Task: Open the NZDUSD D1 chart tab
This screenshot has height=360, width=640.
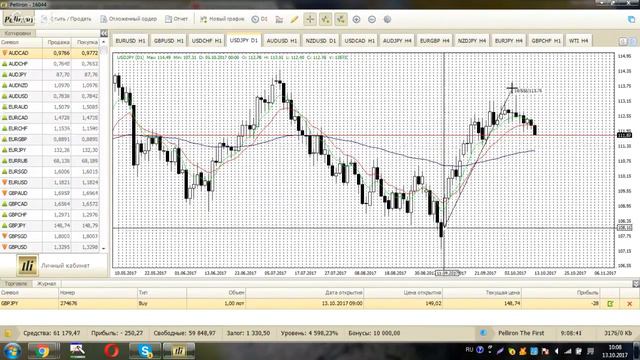Action: [321, 41]
